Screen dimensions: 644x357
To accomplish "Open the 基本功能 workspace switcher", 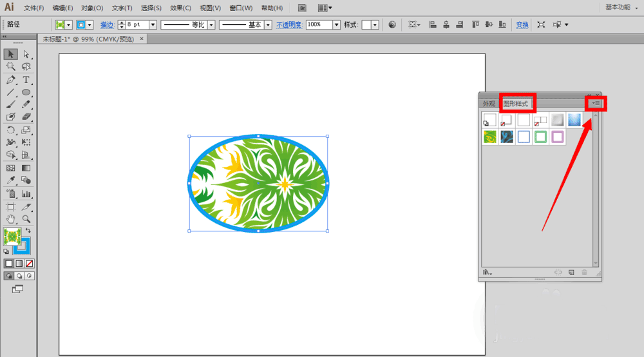I will 621,7.
